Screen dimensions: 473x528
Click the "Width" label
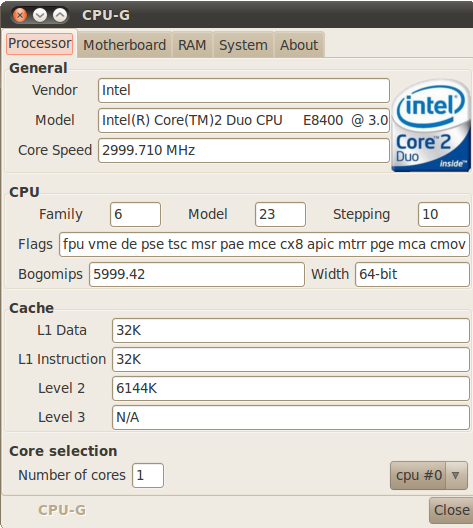[330, 274]
